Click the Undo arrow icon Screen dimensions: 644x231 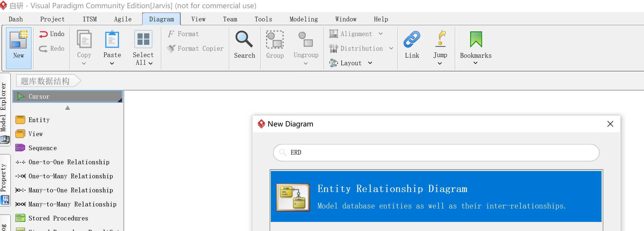(x=43, y=34)
